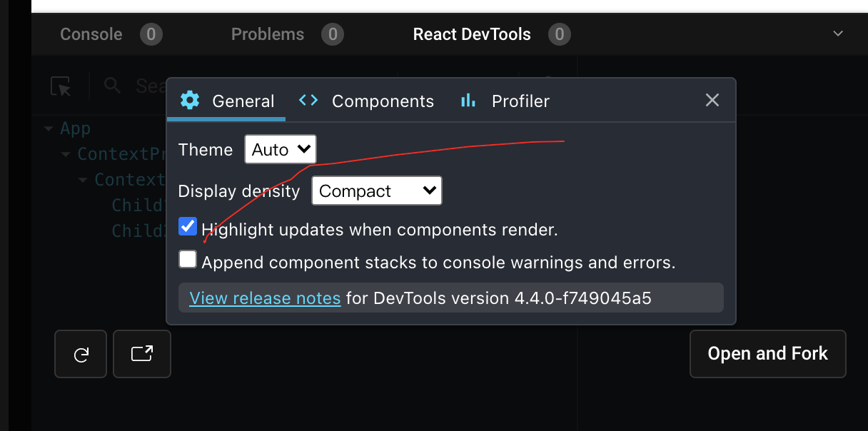This screenshot has width=868, height=431.
Task: Select a Child component in the tree
Action: (x=136, y=205)
